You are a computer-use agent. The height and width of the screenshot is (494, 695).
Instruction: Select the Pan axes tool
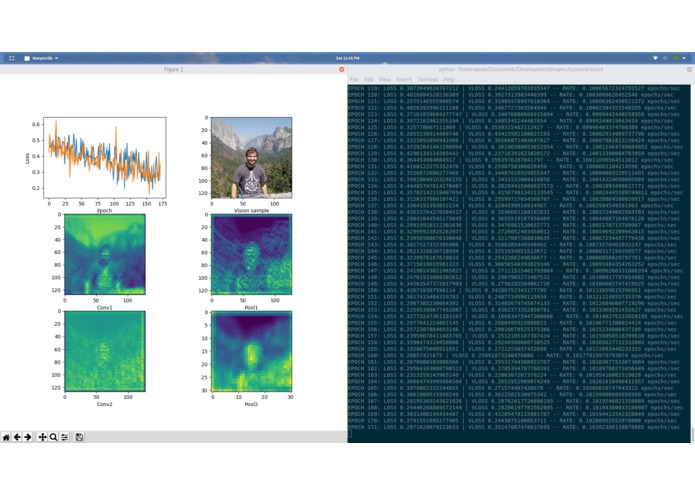[43, 437]
